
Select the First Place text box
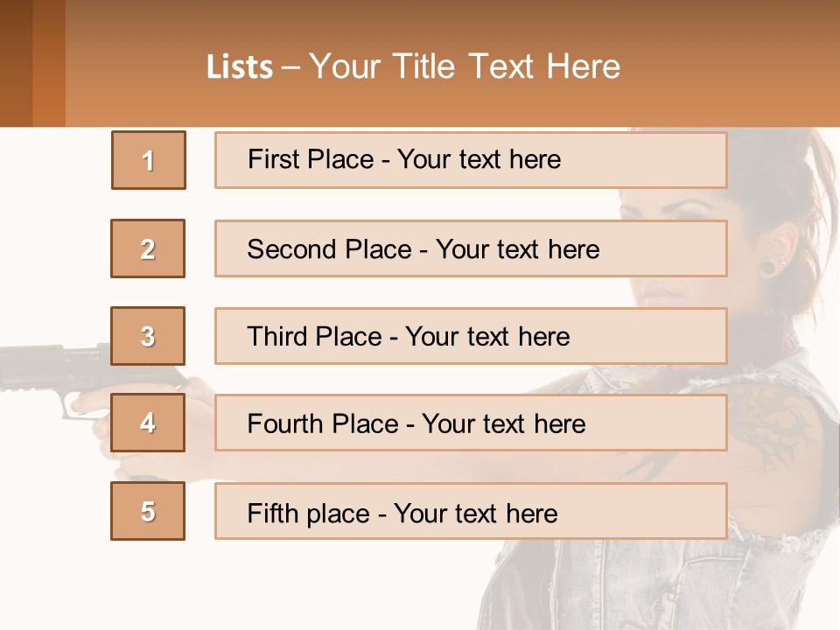coord(471,160)
